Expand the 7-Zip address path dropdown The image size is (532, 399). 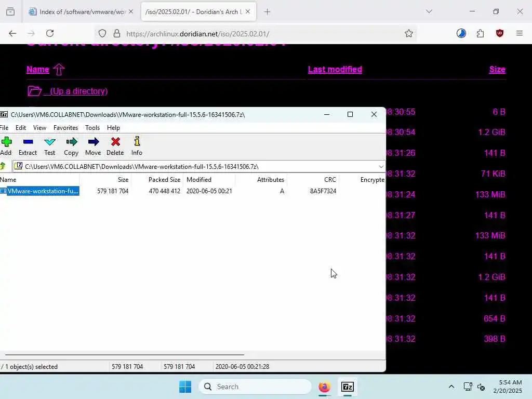(381, 166)
